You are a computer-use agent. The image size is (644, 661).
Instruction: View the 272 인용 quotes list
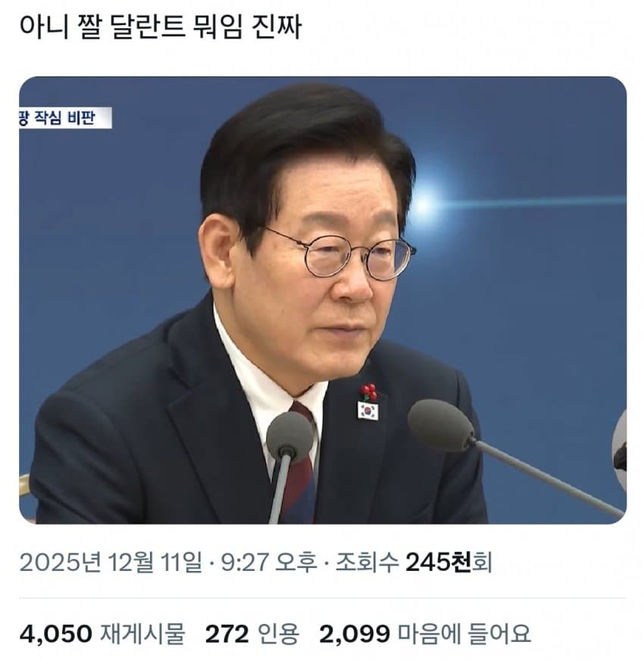pos(252,634)
